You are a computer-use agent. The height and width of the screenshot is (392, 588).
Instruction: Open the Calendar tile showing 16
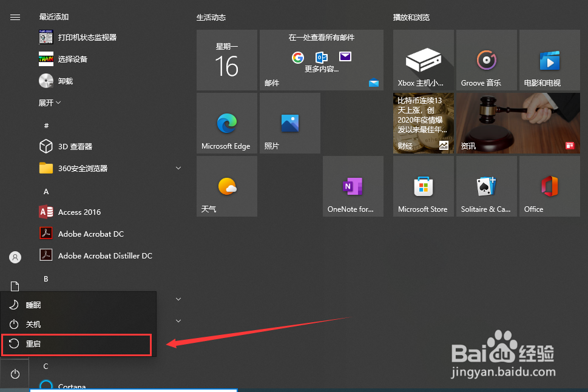coord(227,60)
